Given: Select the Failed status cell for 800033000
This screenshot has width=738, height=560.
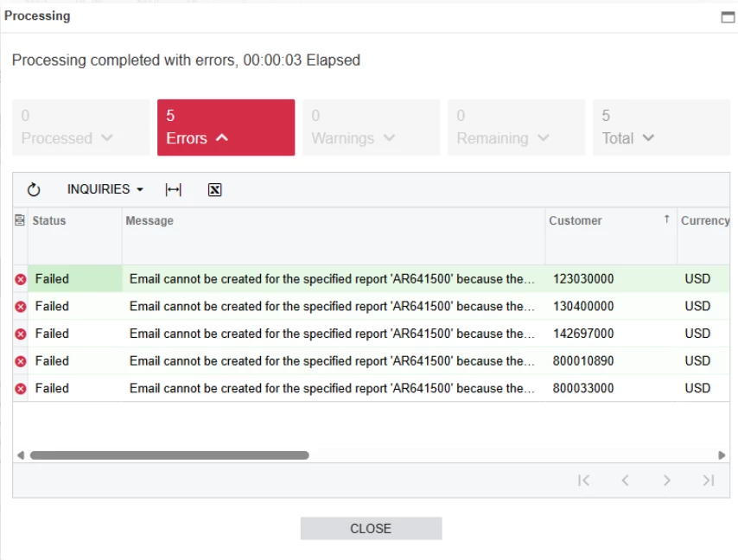Looking at the screenshot, I should tap(75, 388).
